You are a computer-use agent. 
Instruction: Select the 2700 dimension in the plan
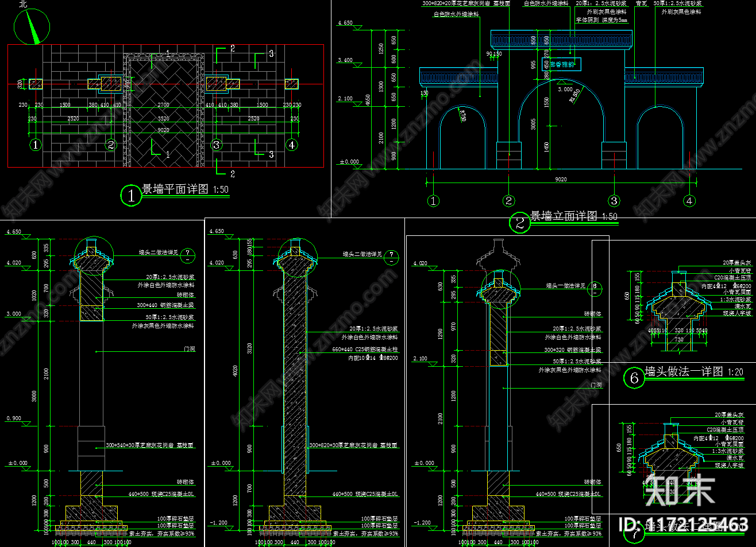tap(163, 105)
